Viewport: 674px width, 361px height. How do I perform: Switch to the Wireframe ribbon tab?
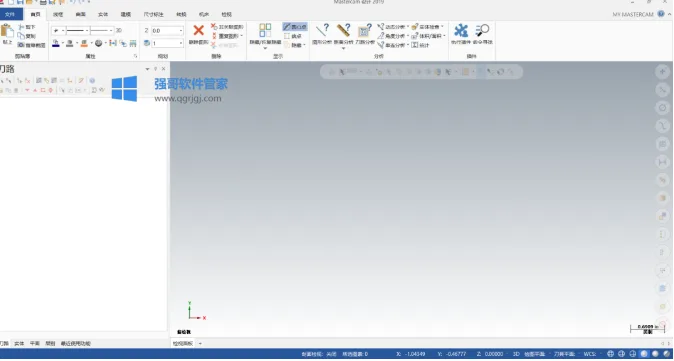[x=58, y=14]
